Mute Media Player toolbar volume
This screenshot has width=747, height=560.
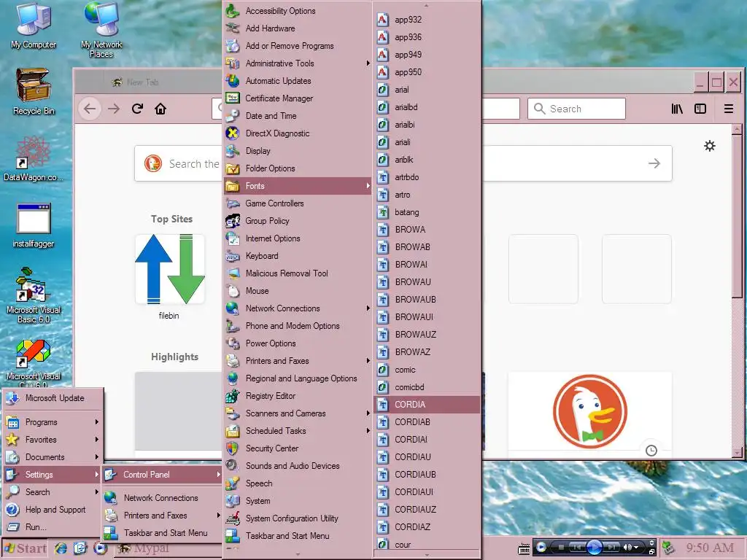coord(628,547)
